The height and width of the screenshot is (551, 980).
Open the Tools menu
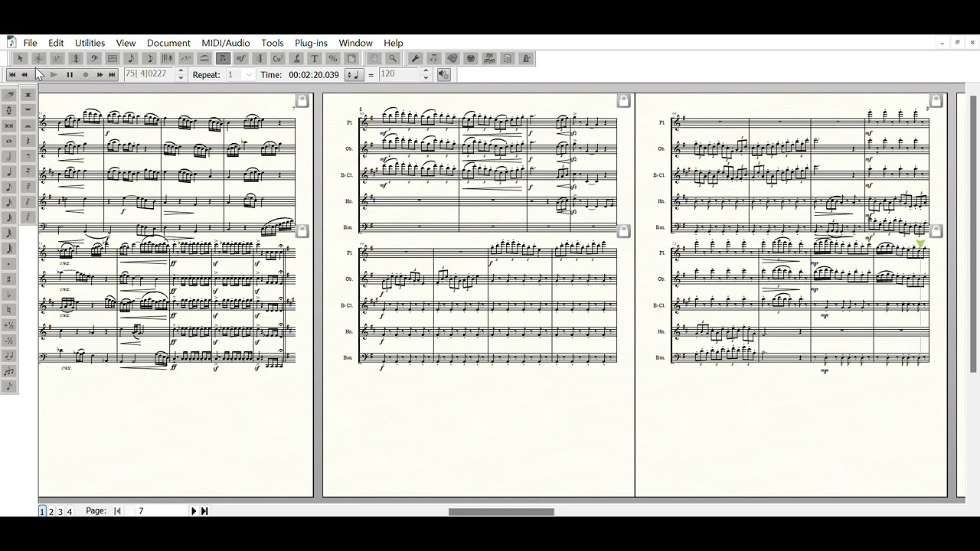pyautogui.click(x=273, y=43)
